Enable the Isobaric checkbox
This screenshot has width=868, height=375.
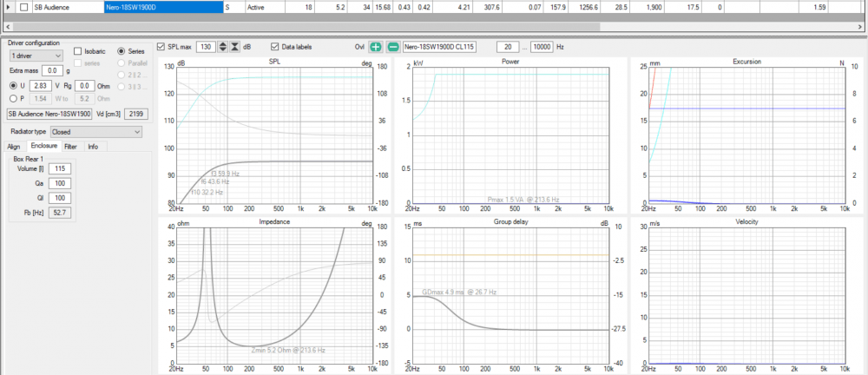(x=78, y=51)
